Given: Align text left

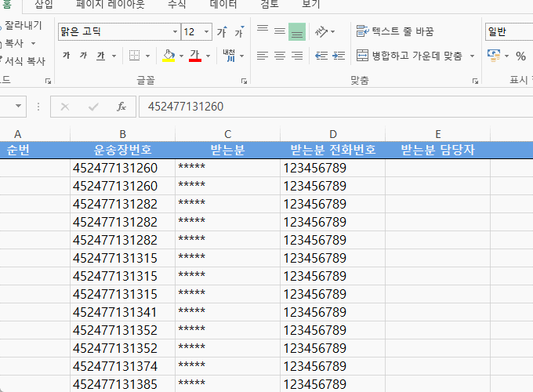Looking at the screenshot, I should click(x=263, y=56).
